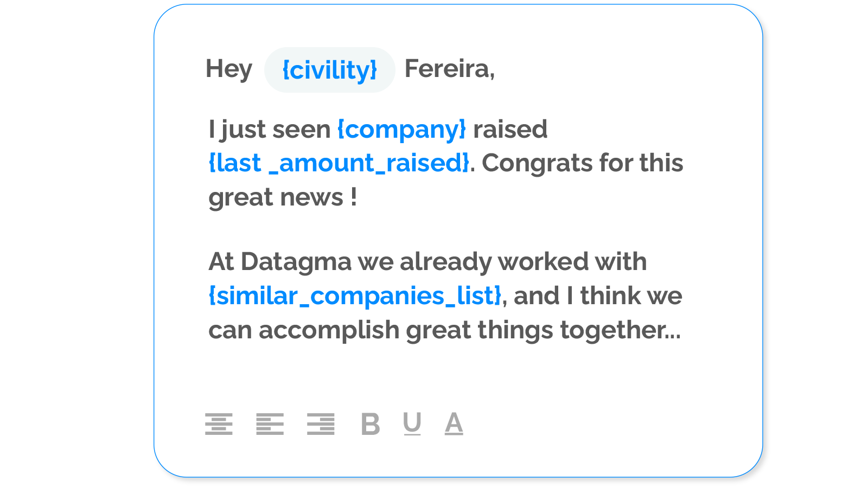Image resolution: width=868 pixels, height=488 pixels.
Task: Toggle bold formatting
Action: [x=371, y=424]
